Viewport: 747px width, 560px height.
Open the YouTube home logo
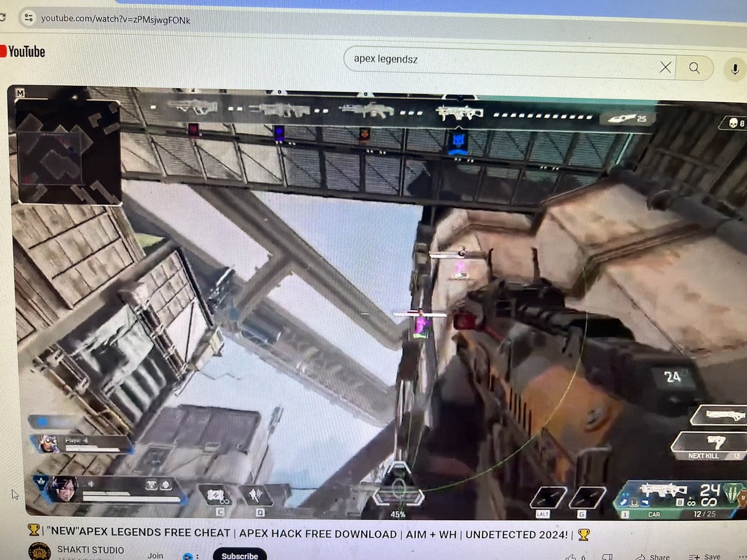tap(23, 52)
